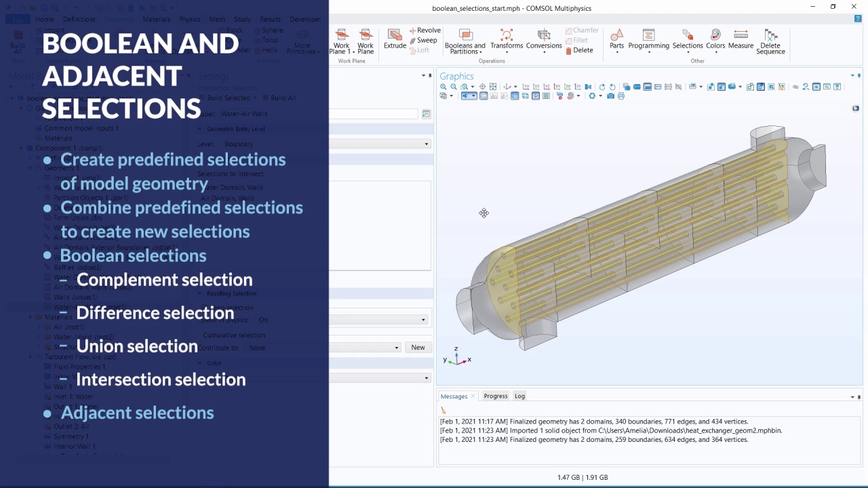The image size is (868, 488).
Task: Open Help with the question mark icon
Action: click(858, 19)
